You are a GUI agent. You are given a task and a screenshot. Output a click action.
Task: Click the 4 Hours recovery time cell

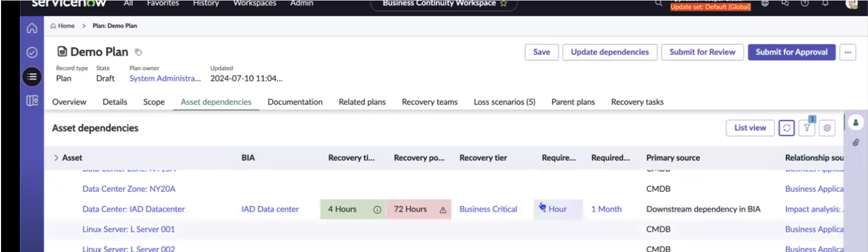pos(353,209)
